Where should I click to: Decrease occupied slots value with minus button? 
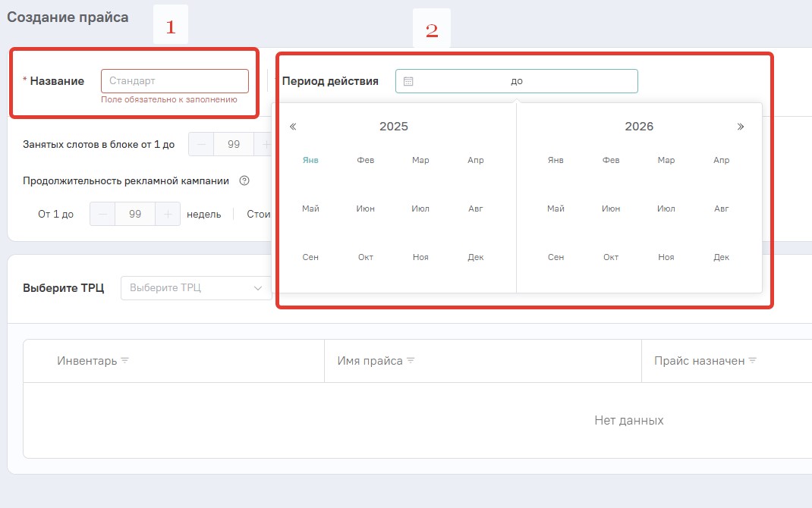[x=201, y=144]
